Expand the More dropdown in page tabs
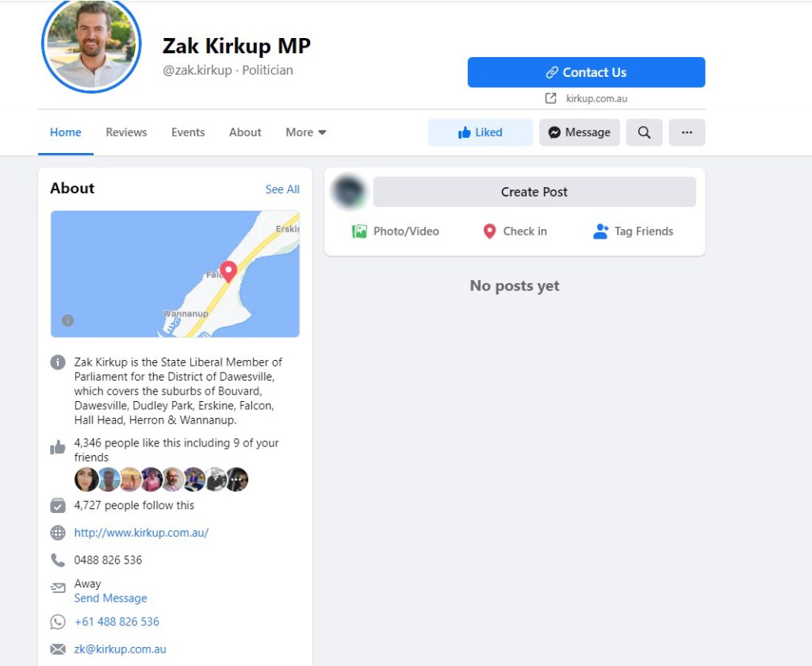 [305, 132]
